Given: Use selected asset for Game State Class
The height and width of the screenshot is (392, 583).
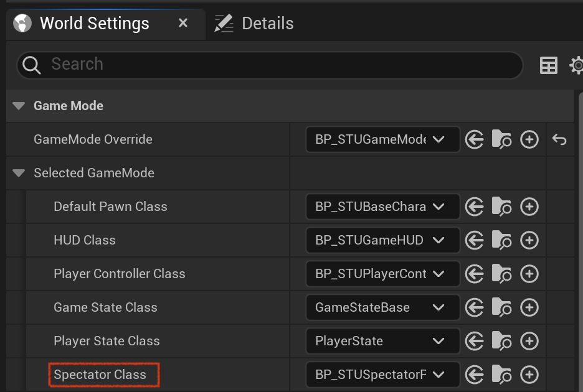Looking at the screenshot, I should click(475, 307).
